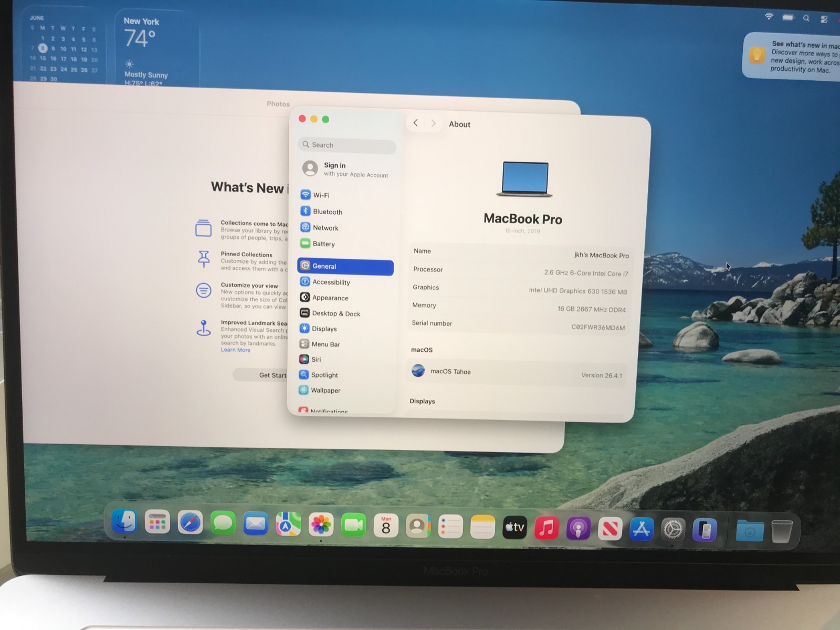Open Contacts app in Dock
This screenshot has height=630, width=840.
pyautogui.click(x=418, y=527)
